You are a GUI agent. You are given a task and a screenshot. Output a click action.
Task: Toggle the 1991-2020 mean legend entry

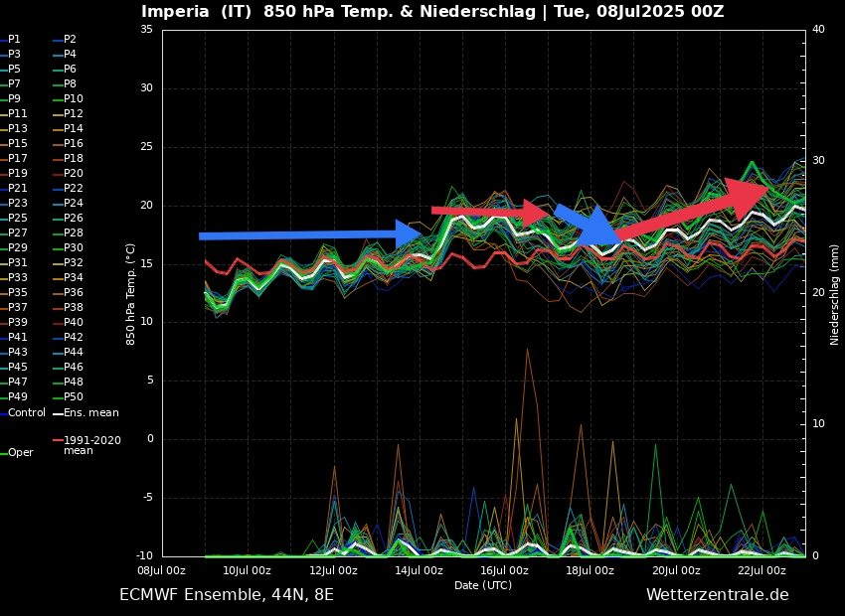(x=91, y=445)
